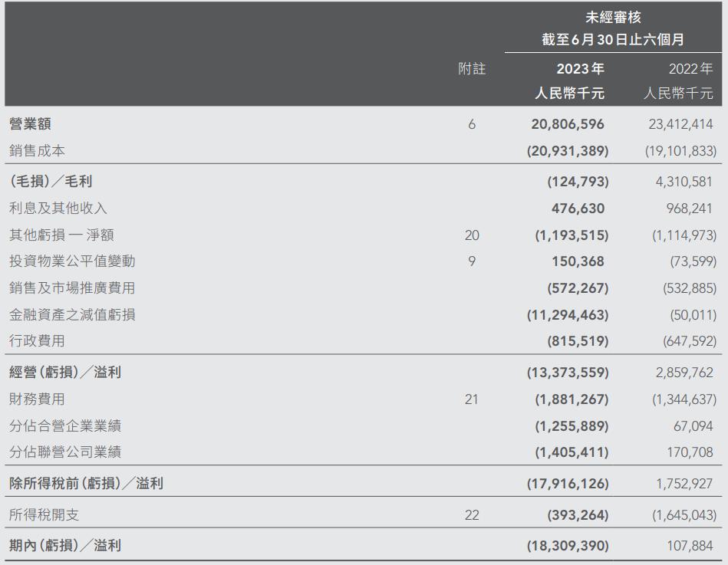This screenshot has width=728, height=565.
Task: Click the 未經審核 heading text
Action: pyautogui.click(x=613, y=17)
